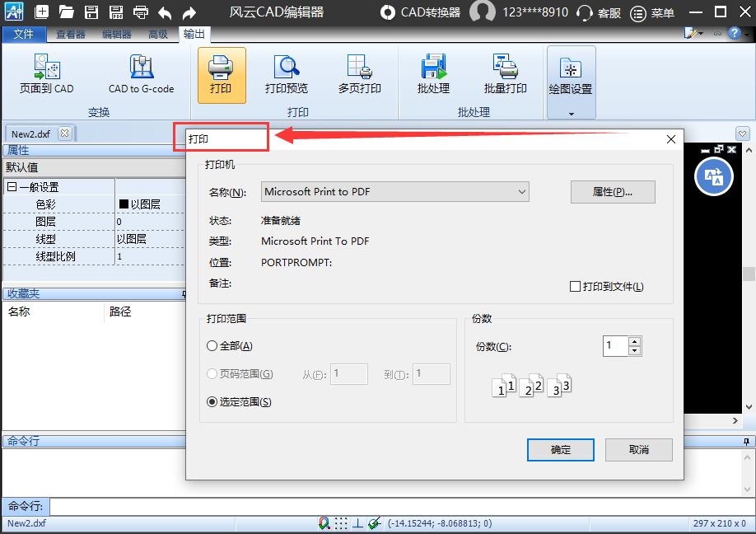Select the 全部 print range radio button
The image size is (756, 534).
(213, 345)
